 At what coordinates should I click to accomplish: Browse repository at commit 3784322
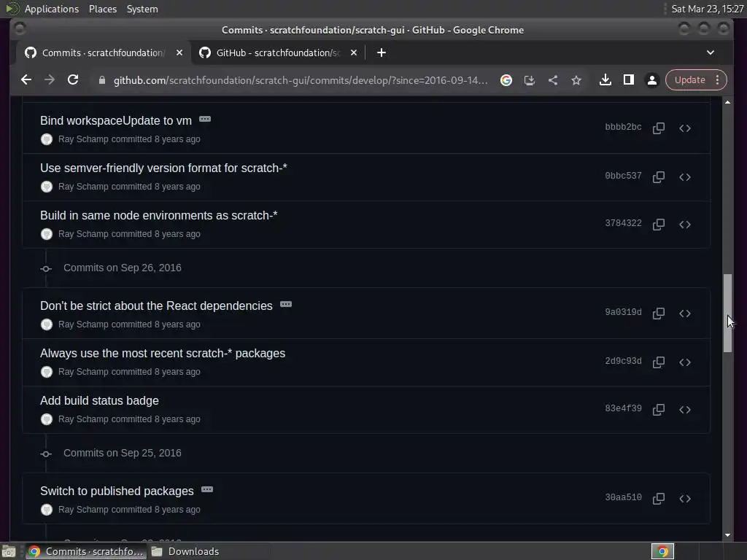[684, 225]
